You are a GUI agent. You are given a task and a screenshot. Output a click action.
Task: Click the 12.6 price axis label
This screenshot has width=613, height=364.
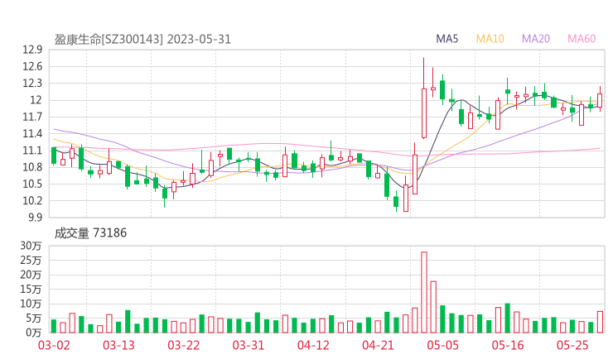tap(32, 66)
